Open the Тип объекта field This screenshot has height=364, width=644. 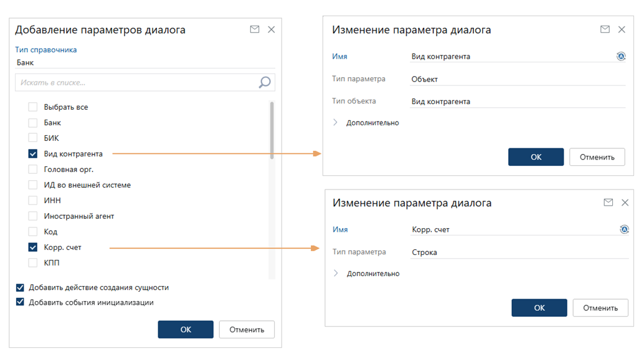(517, 102)
